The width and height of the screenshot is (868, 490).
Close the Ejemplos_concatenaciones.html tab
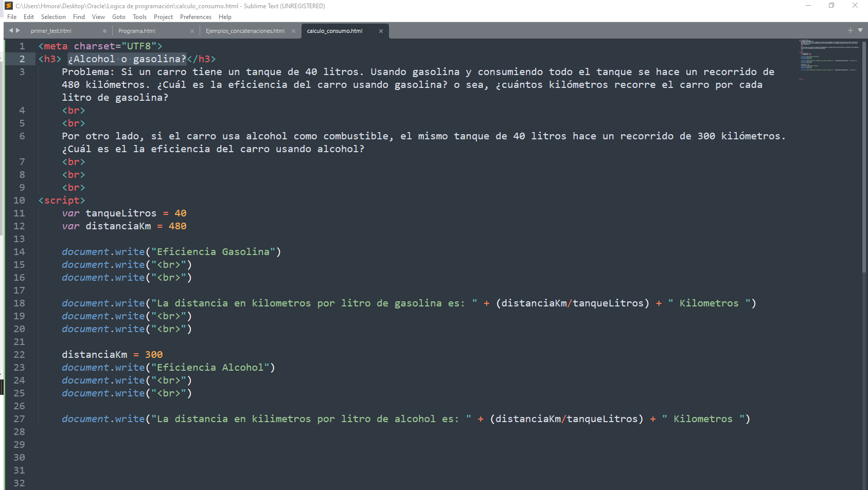[x=293, y=31]
